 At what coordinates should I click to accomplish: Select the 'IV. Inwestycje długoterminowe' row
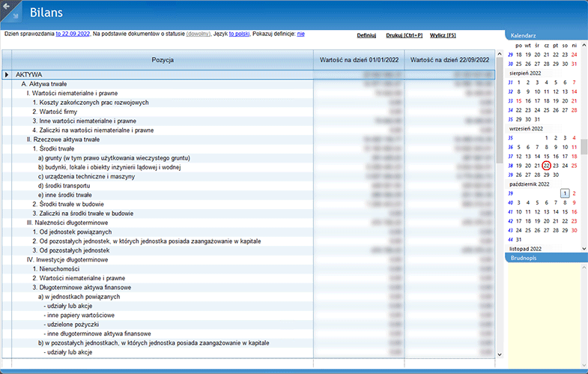[67, 259]
